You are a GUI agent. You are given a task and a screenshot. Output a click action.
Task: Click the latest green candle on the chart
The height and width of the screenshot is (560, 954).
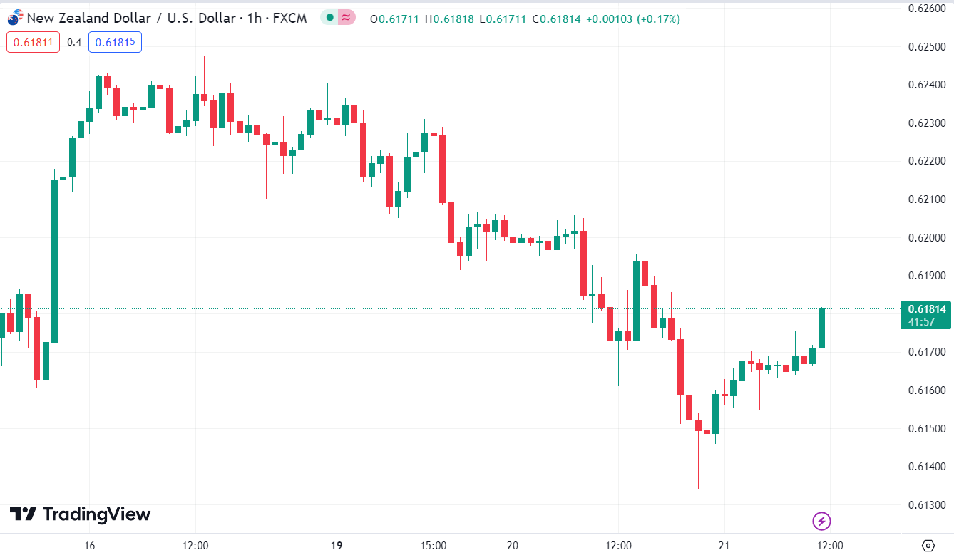(821, 328)
